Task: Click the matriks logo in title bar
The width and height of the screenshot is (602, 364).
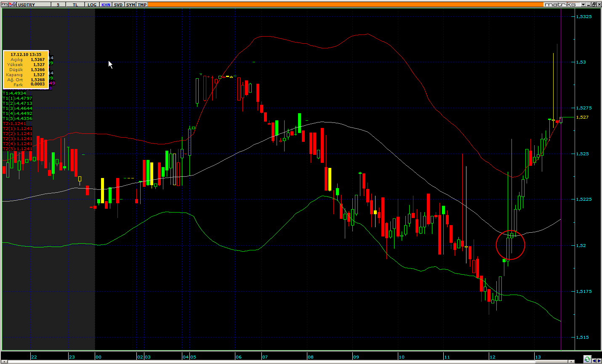Action: pyautogui.click(x=559, y=4)
